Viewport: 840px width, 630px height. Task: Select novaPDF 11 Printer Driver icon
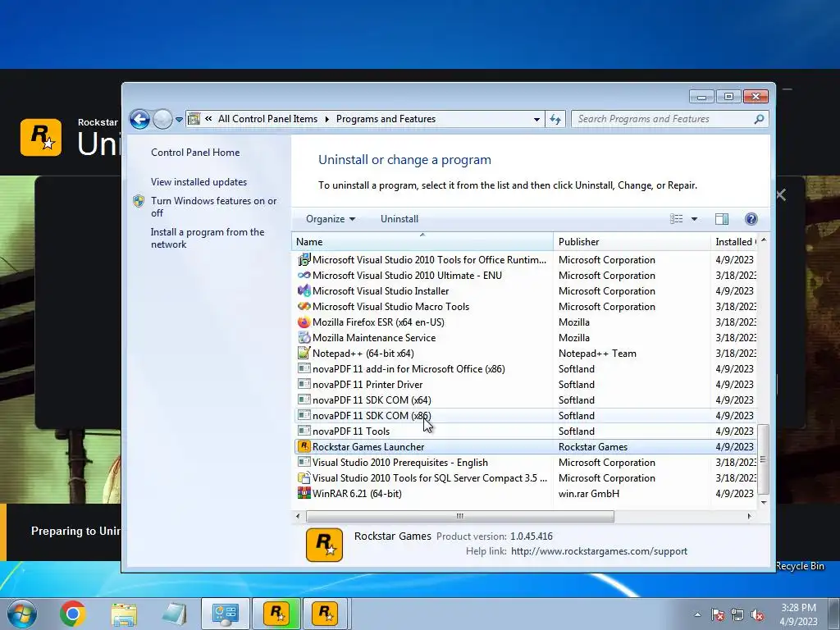304,384
